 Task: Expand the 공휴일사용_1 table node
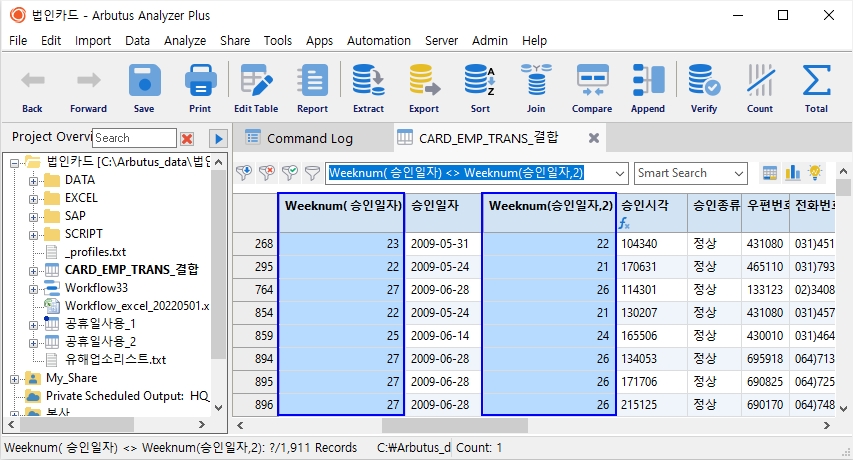[33, 325]
